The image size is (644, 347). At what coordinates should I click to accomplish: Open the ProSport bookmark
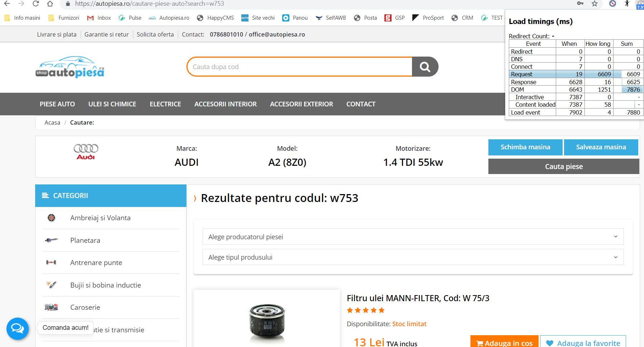tap(428, 18)
